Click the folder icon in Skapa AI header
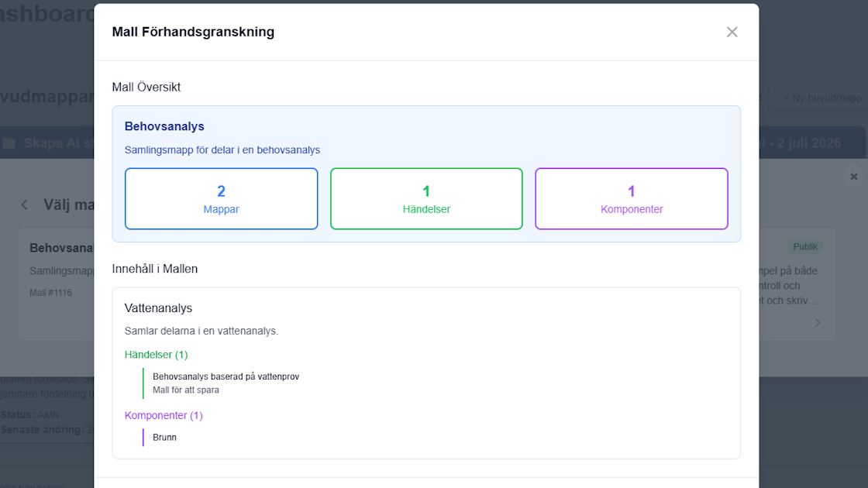868x488 pixels. point(9,143)
